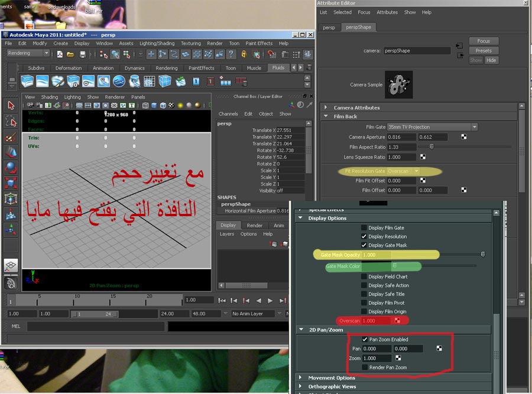Toggle Pan Zoom Enabled checkbox

coord(365,339)
